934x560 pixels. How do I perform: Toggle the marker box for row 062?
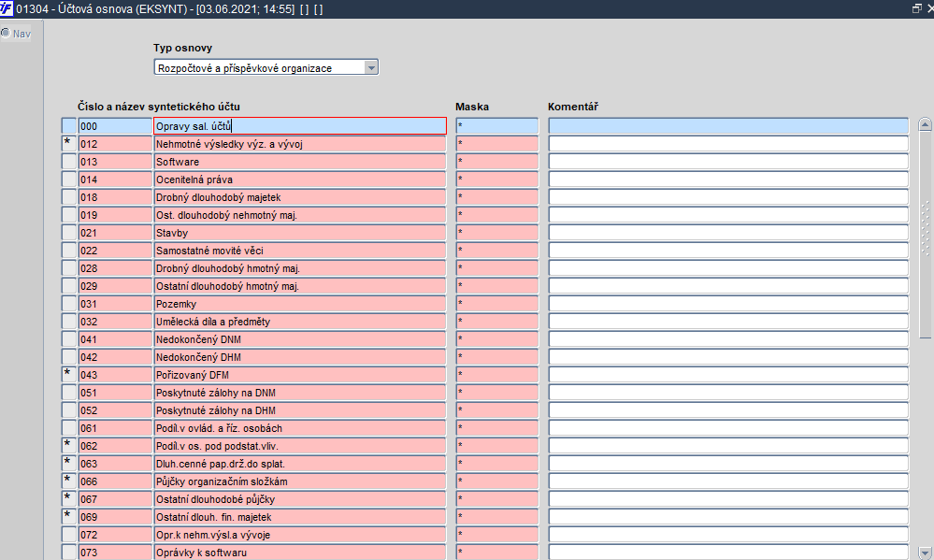(69, 446)
